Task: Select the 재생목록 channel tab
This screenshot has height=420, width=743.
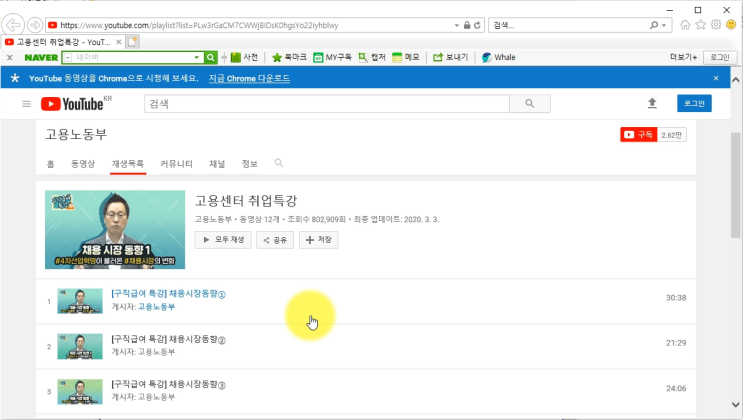Action: [128, 164]
